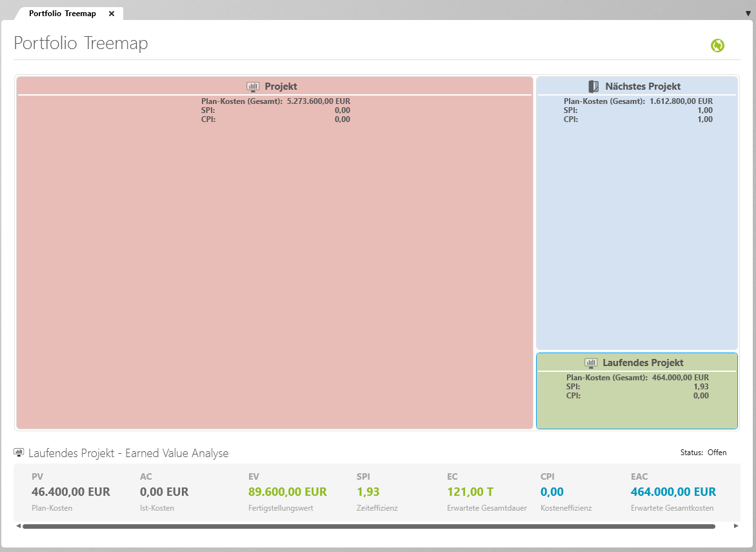Click the green refresh icon

click(x=717, y=45)
